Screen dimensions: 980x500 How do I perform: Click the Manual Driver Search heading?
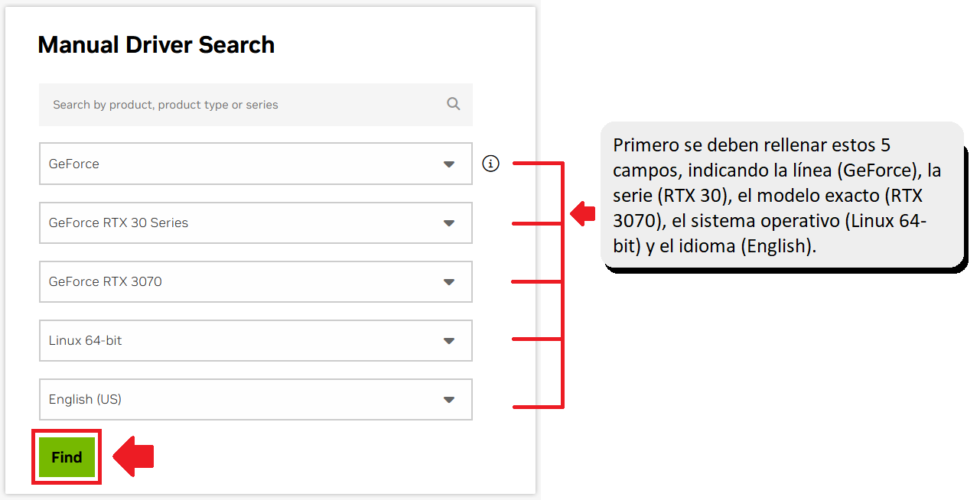[x=156, y=44]
